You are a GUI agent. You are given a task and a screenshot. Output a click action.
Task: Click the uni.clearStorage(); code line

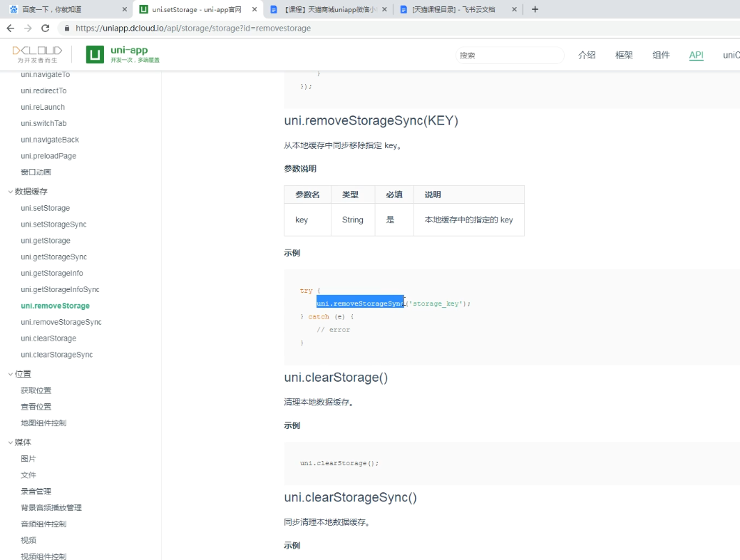339,463
